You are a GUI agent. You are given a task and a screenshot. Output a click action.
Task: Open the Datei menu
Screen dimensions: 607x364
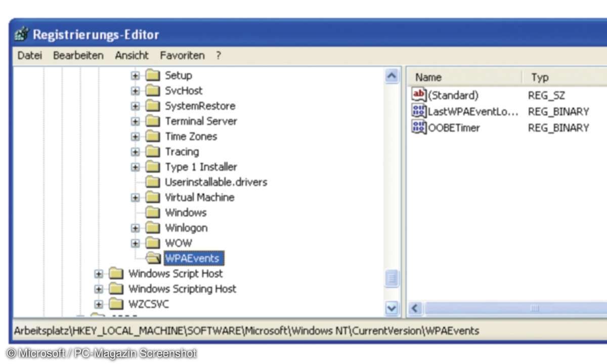[x=30, y=56]
